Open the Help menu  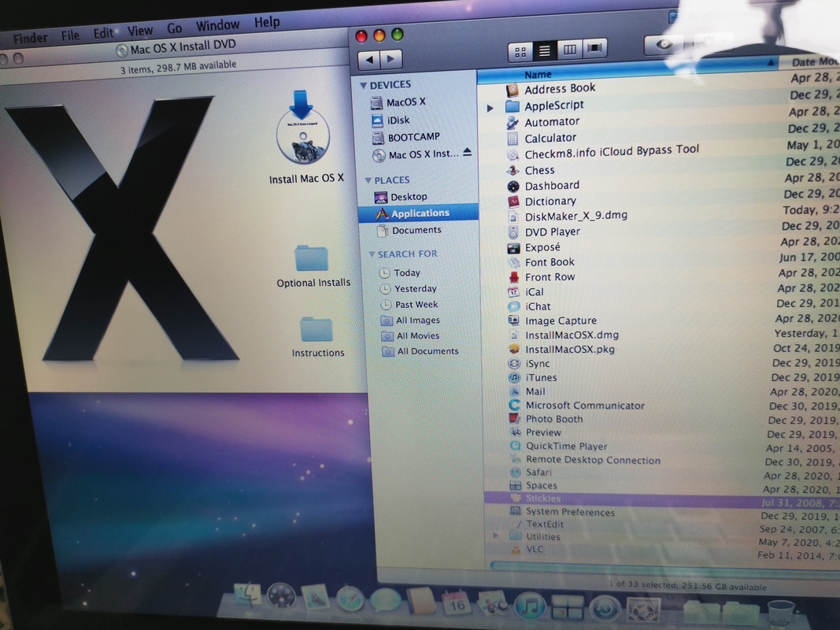[267, 22]
